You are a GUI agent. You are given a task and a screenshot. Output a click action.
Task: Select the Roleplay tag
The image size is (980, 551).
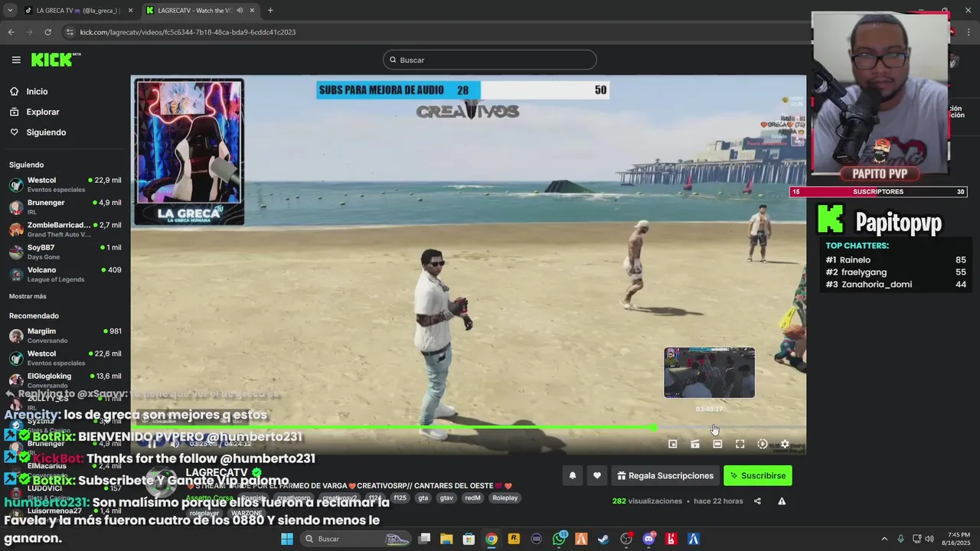tap(505, 498)
